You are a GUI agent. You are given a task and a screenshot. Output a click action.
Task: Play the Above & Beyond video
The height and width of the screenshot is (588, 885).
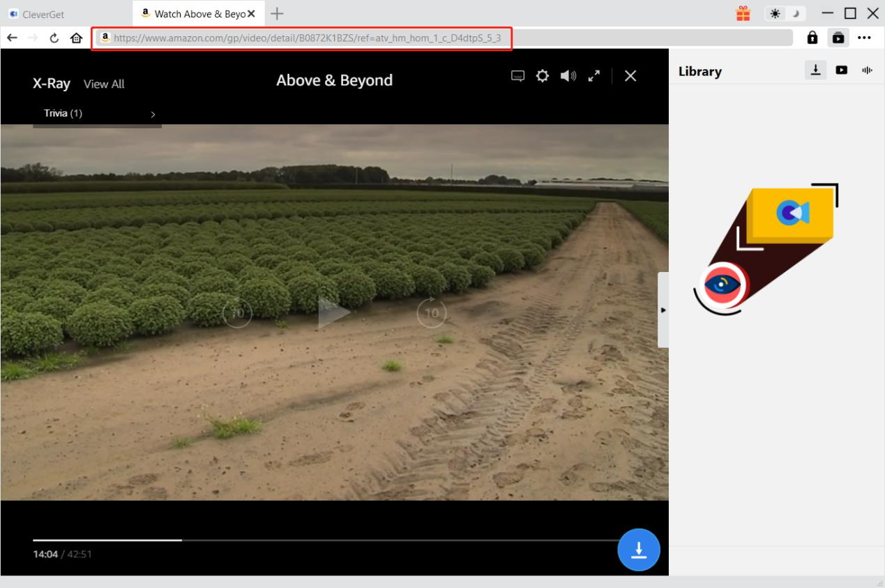coord(334,312)
